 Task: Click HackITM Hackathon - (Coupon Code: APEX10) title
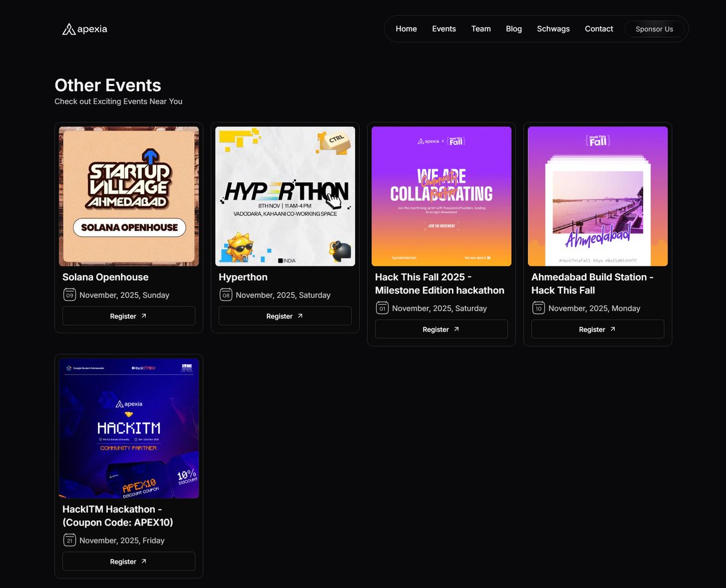(118, 516)
